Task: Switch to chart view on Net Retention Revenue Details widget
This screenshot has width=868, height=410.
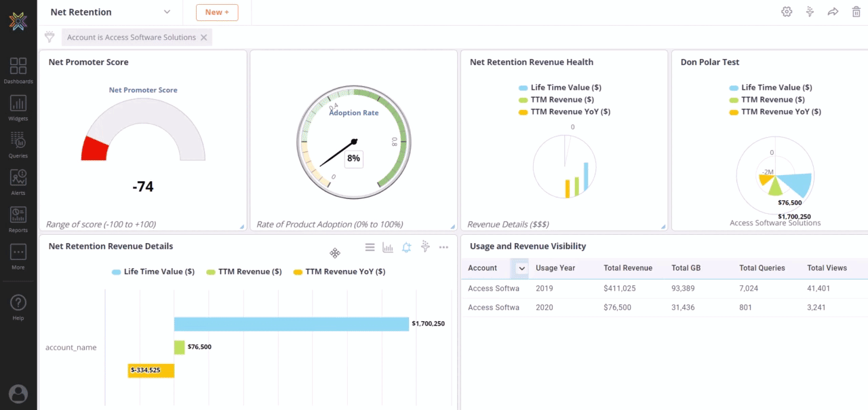Action: click(388, 247)
